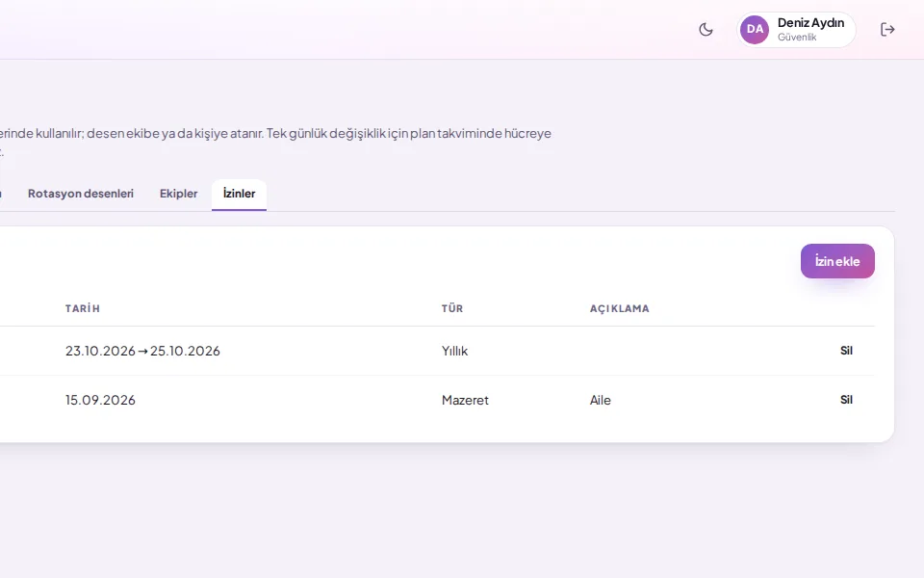Viewport: 924px width, 578px height.
Task: Click the Mazeret type cell
Action: pos(465,400)
